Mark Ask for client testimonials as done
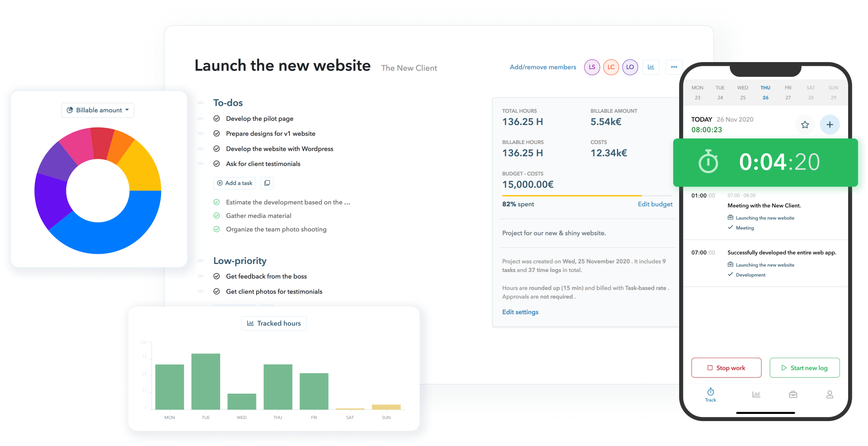 217,164
